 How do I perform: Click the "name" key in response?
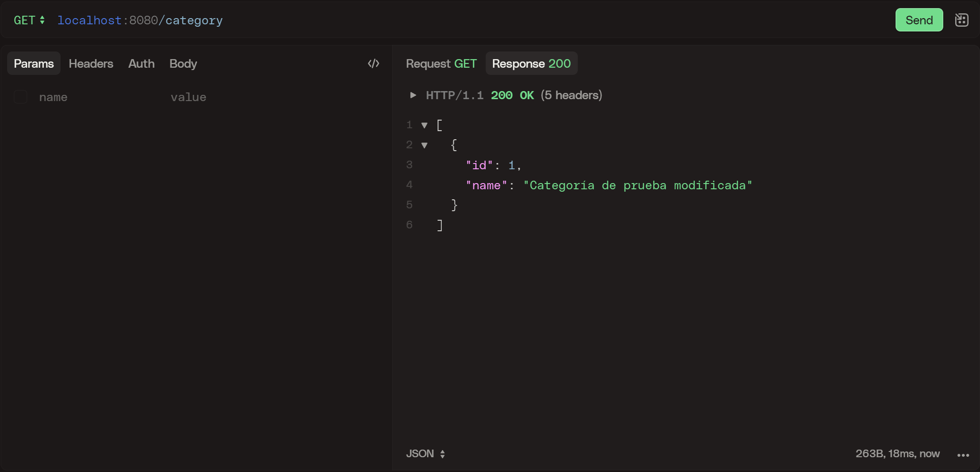486,185
